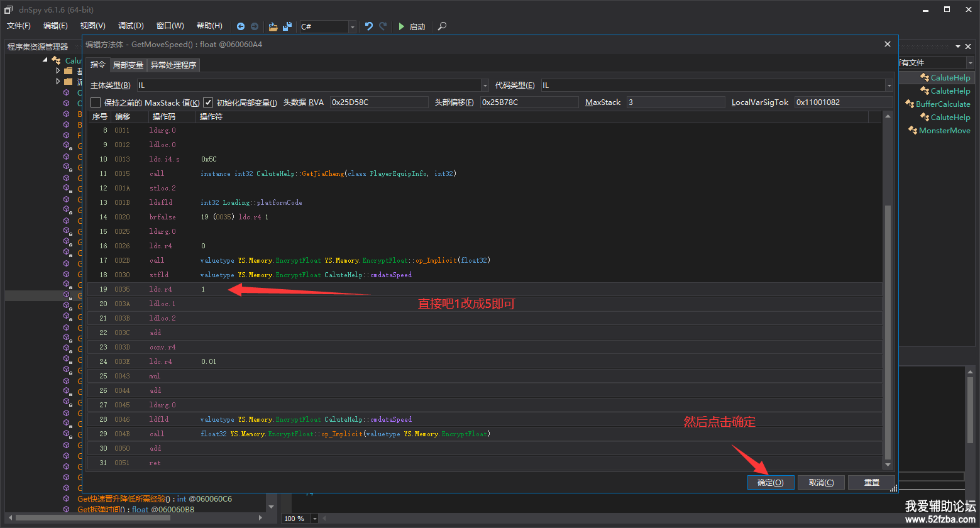Screen dimensions: 980x528
Task: Click the MaxStack input field
Action: (676, 102)
